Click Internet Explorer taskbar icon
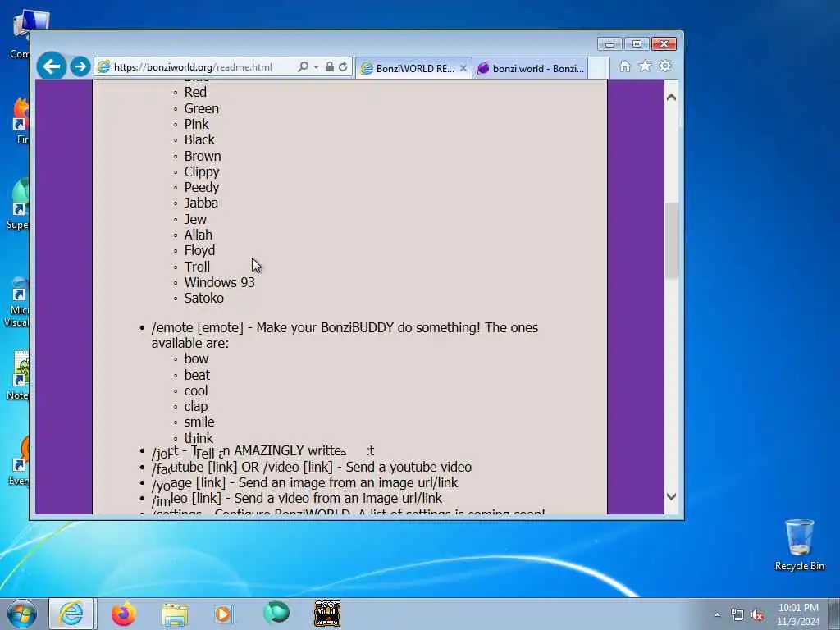This screenshot has width=840, height=630. 71,614
